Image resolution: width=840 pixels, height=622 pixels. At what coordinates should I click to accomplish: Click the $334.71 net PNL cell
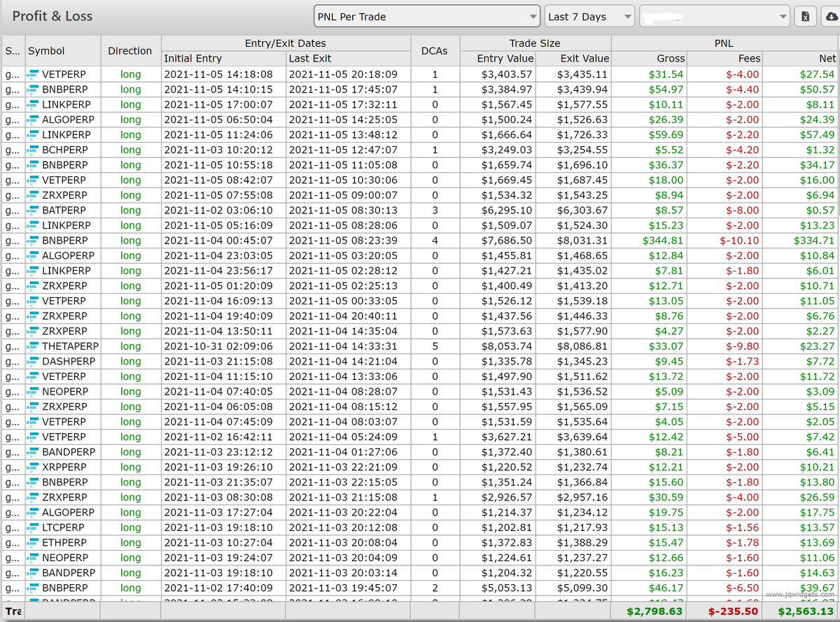801,241
